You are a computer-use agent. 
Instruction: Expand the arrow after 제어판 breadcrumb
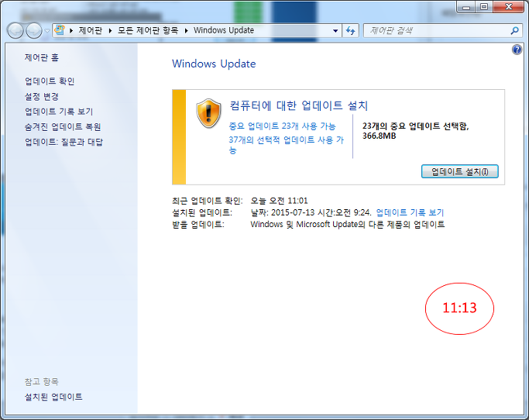click(110, 31)
